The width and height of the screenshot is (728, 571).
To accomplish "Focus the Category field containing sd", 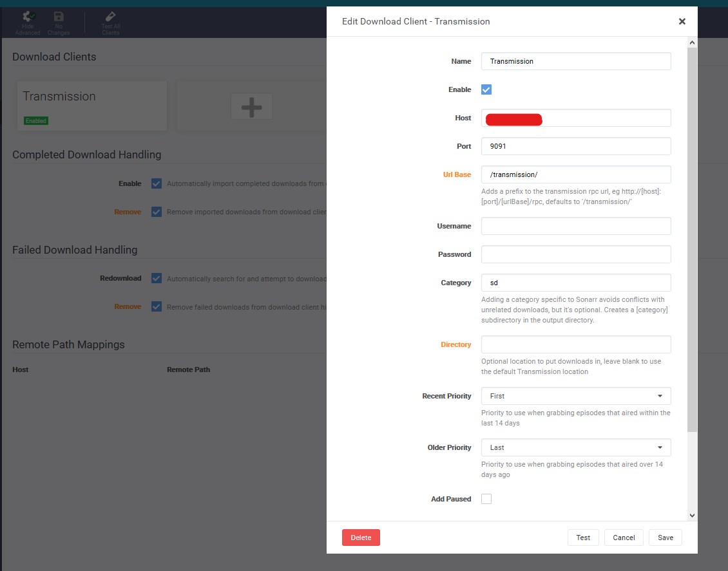I will 576,283.
